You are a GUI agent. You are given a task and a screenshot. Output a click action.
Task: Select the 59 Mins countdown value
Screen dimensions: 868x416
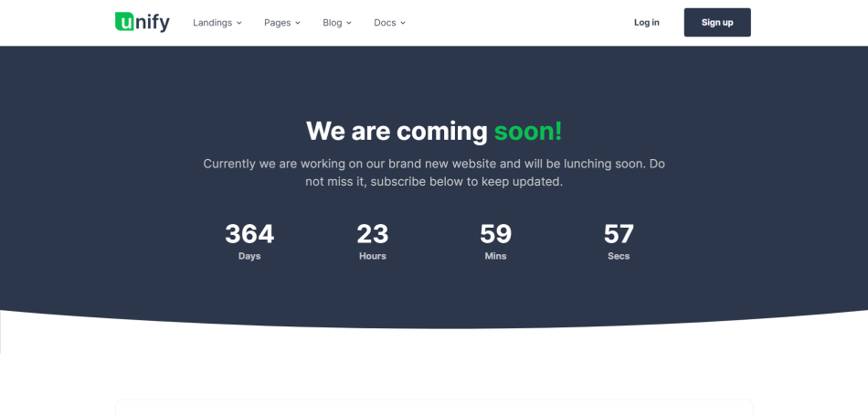point(495,234)
